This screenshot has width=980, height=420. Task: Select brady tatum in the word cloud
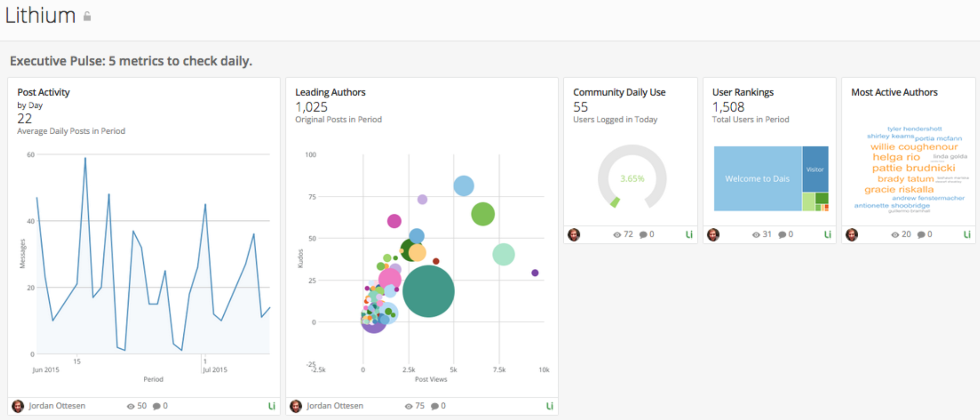[x=906, y=179]
